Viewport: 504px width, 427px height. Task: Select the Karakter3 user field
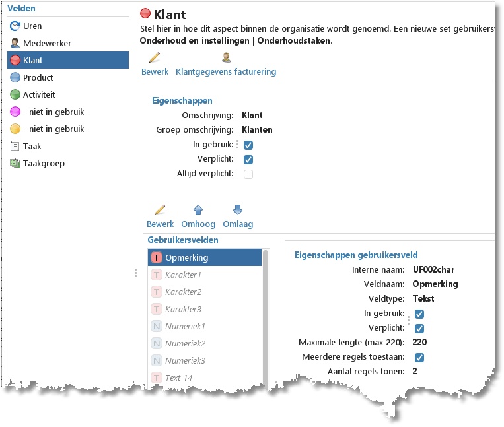[205, 309]
